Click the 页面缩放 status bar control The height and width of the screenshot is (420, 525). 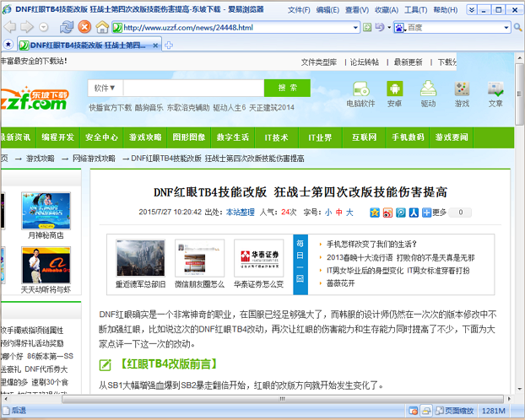tap(454, 411)
